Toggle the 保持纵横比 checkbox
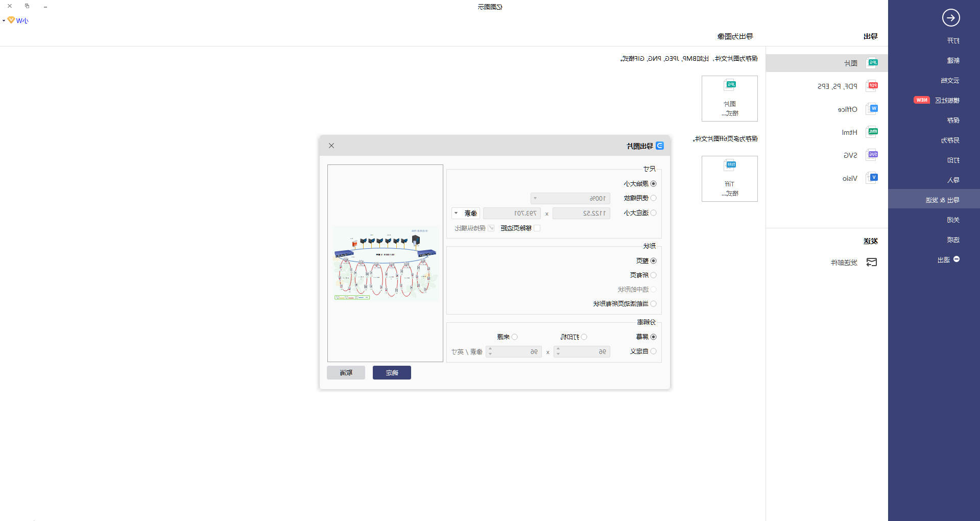Screen dimensions: 980x521 coord(491,228)
